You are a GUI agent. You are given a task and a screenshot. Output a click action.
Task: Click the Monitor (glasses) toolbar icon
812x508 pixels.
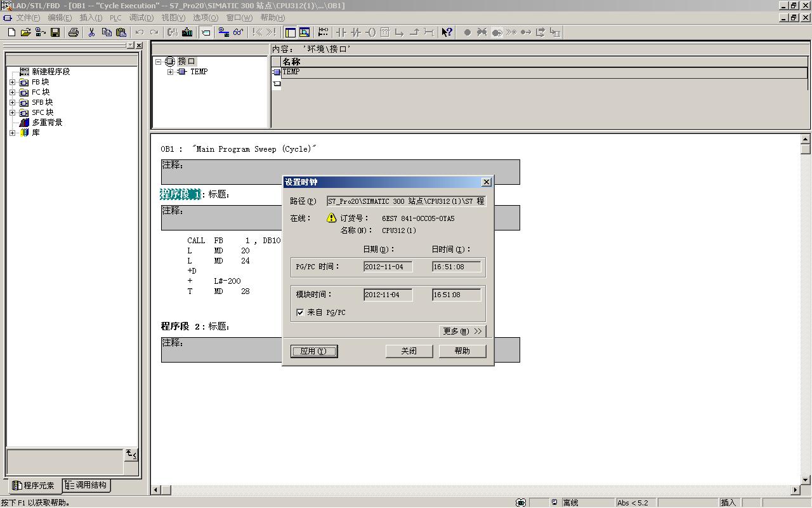tap(238, 32)
